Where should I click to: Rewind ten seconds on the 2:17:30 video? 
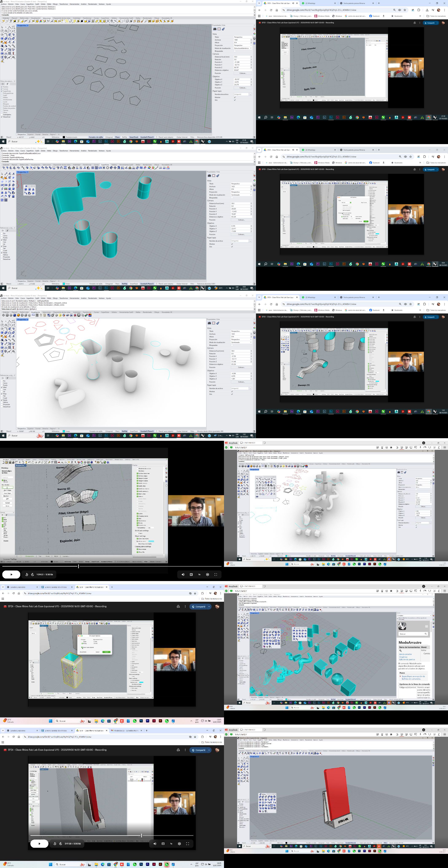[55, 844]
